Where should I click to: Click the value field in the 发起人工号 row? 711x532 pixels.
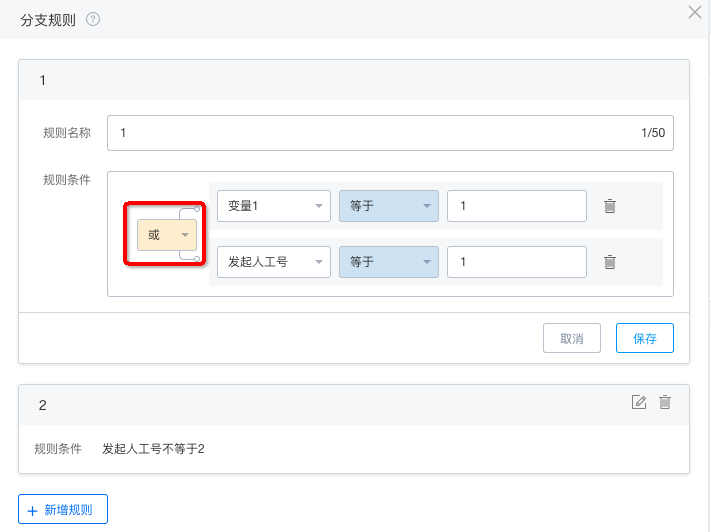click(x=517, y=262)
